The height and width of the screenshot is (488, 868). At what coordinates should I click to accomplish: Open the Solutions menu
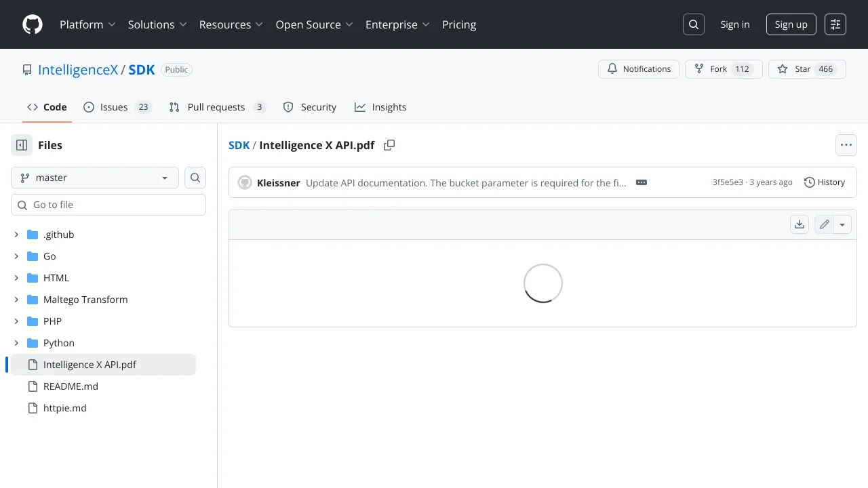157,24
